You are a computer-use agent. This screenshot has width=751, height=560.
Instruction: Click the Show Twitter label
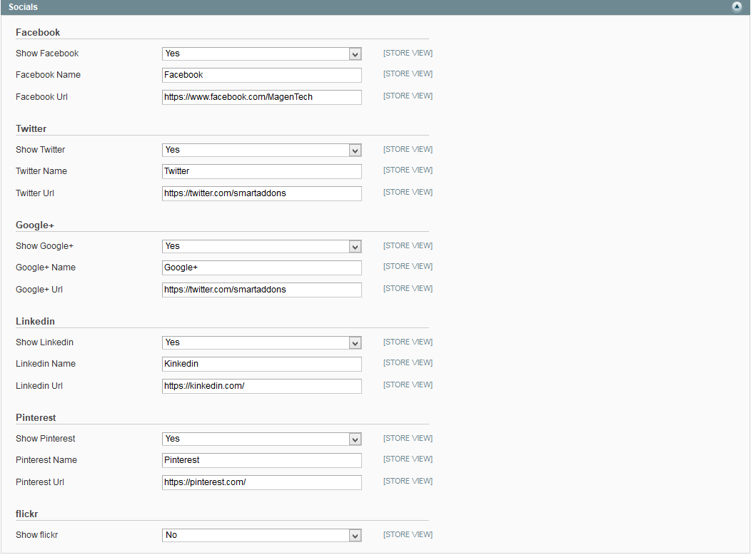40,149
